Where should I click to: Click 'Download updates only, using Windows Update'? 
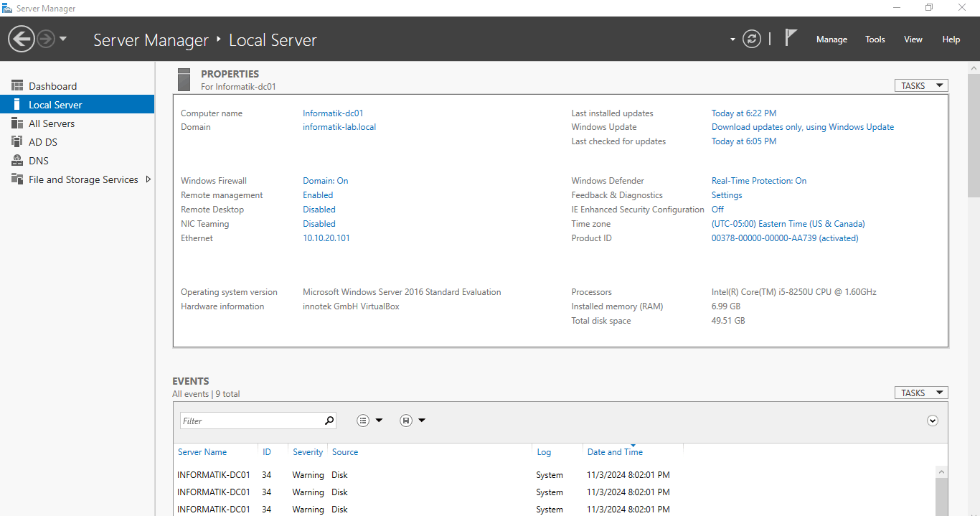point(803,127)
